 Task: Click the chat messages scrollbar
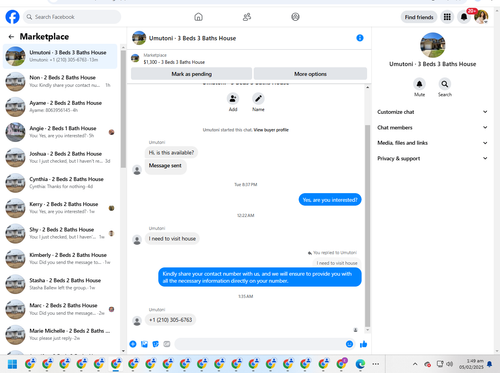pyautogui.click(x=367, y=226)
